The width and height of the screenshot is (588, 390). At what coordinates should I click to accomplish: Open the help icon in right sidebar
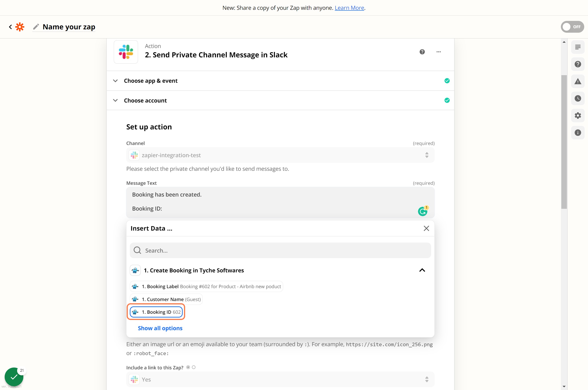(578, 64)
